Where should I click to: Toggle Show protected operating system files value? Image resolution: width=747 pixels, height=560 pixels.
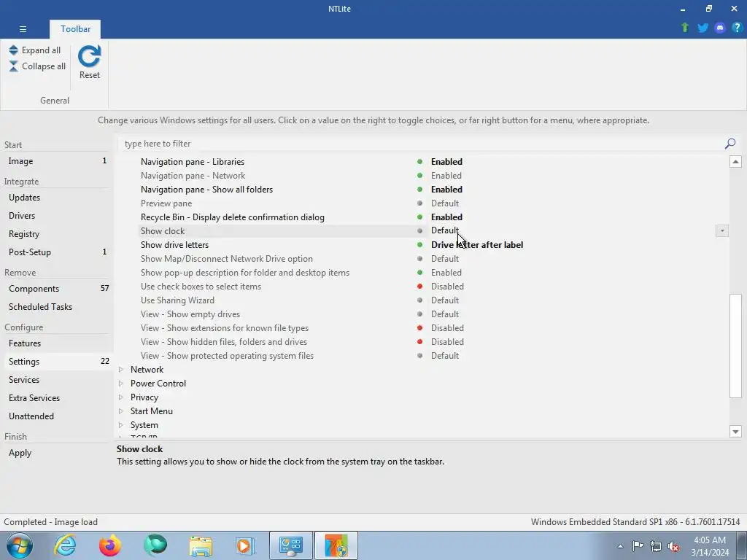coord(445,356)
